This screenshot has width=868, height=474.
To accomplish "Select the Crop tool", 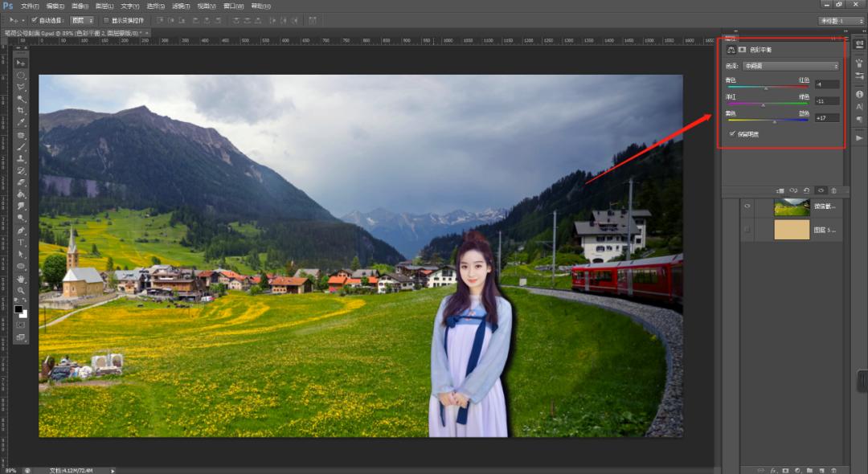I will click(x=21, y=111).
